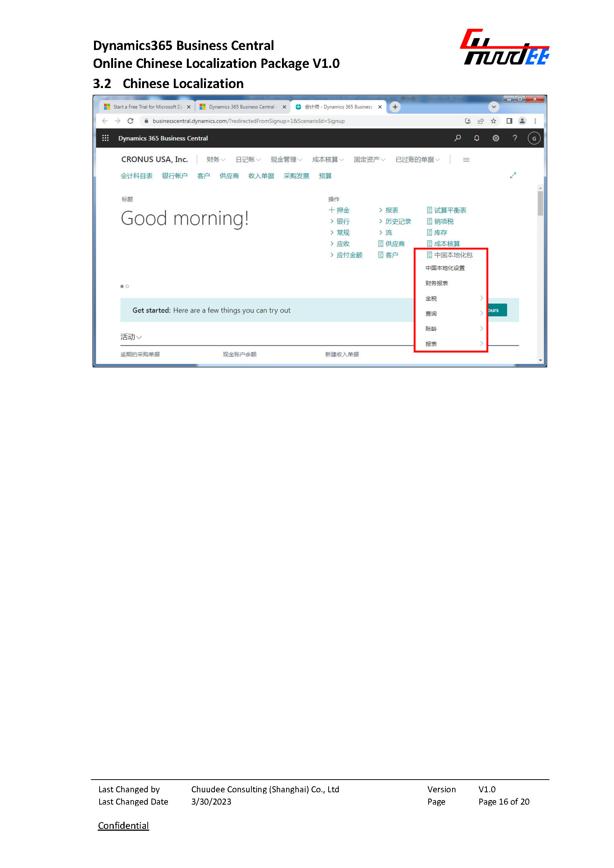Open the hamburger more-menu icon
The width and height of the screenshot is (614, 868).
pyautogui.click(x=466, y=160)
